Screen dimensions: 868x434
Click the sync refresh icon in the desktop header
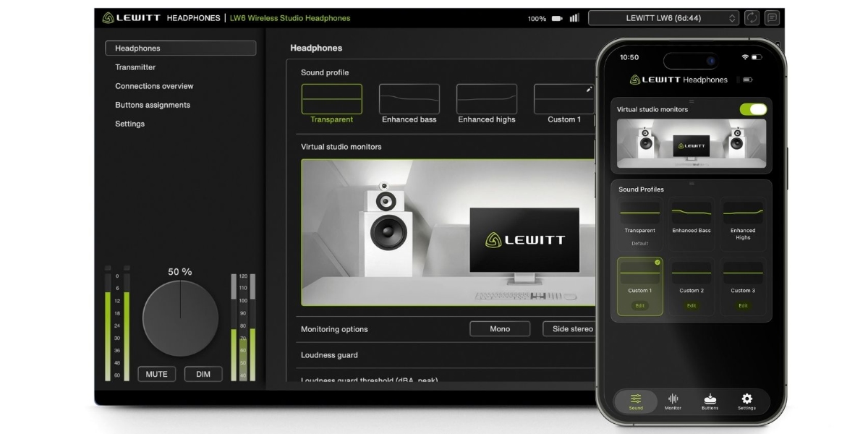point(752,18)
